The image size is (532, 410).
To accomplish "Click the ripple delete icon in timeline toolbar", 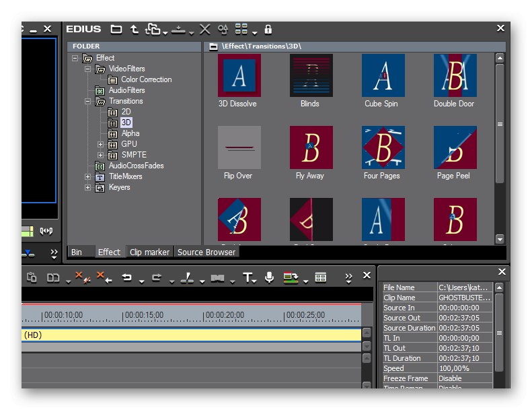I will [x=104, y=277].
